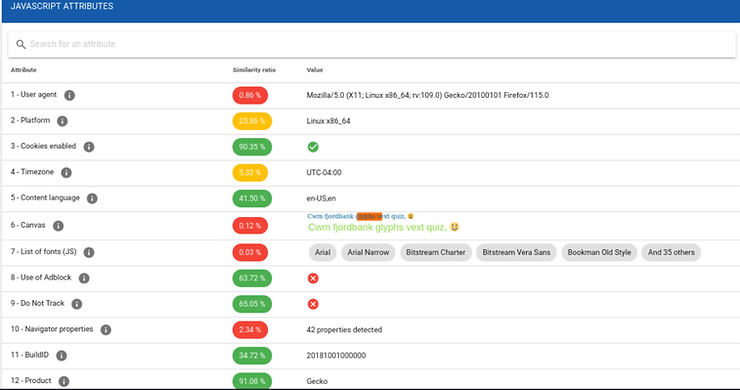The image size is (740, 390).
Task: Click the 63.72 % Adblock badge
Action: (x=252, y=279)
